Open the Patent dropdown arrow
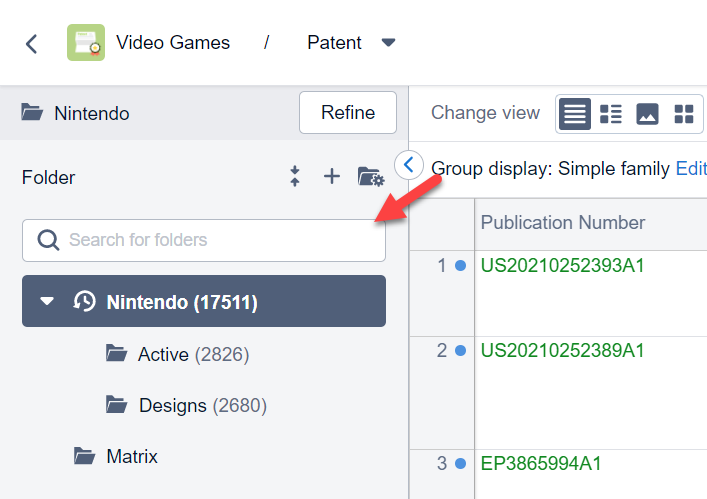Viewport: 707px width, 499px height. (x=389, y=43)
